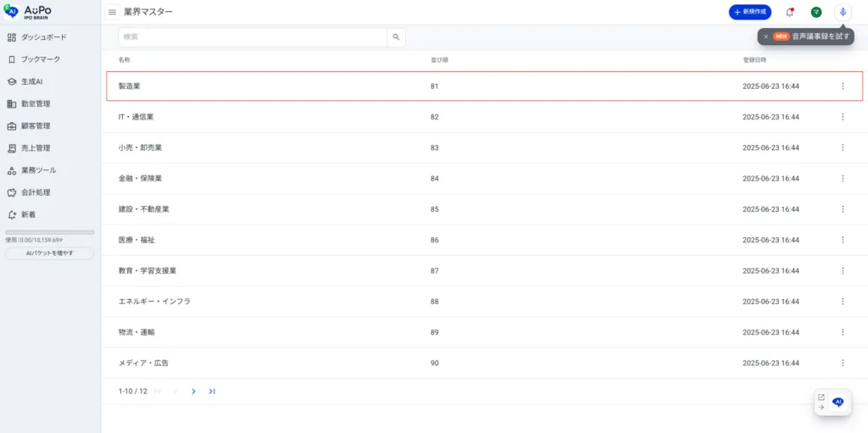Select the IT・通信業 row name
This screenshot has width=868, height=433.
click(x=136, y=117)
